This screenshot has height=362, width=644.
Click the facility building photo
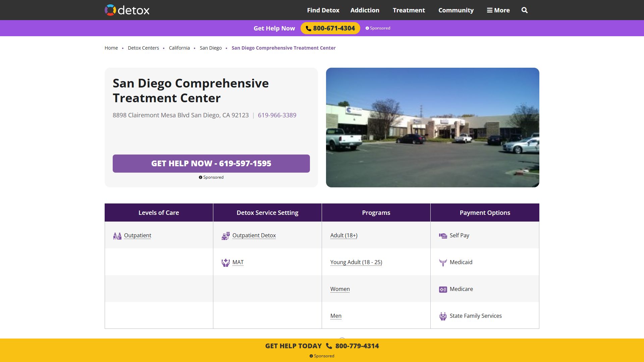coord(433,127)
